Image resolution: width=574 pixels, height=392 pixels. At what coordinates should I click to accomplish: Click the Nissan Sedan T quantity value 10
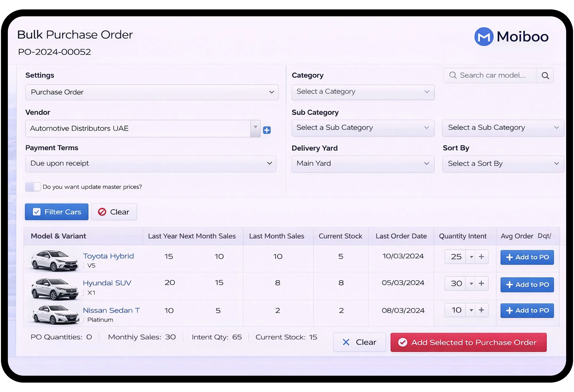456,310
